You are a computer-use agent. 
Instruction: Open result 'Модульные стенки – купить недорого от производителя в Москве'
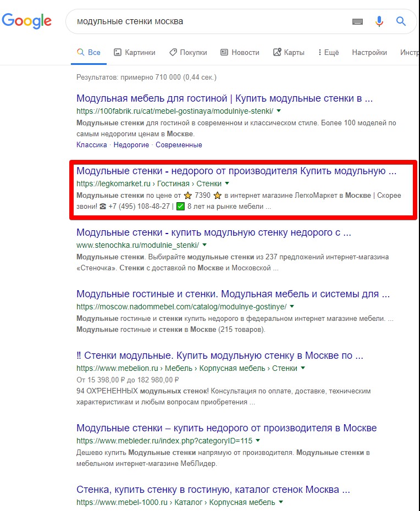click(226, 428)
